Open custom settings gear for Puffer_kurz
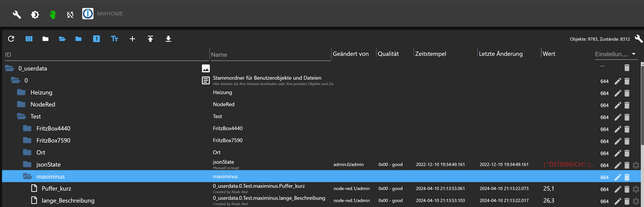The width and height of the screenshot is (644, 207). [636, 189]
